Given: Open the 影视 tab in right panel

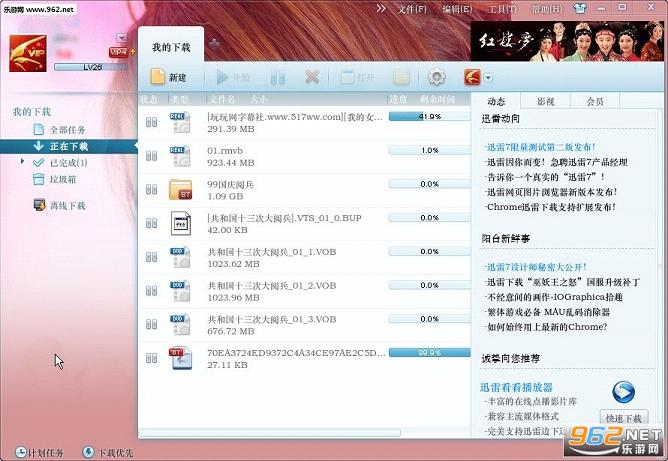Looking at the screenshot, I should [x=545, y=101].
